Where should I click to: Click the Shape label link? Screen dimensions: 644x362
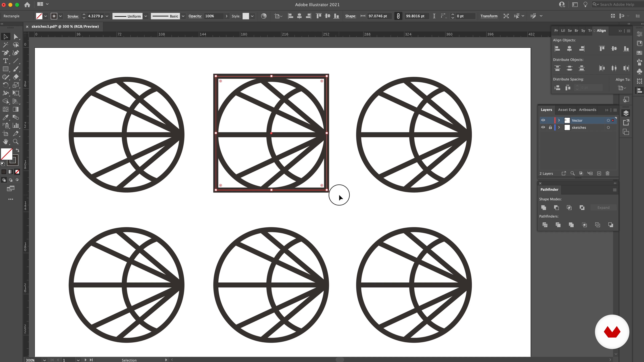click(351, 16)
